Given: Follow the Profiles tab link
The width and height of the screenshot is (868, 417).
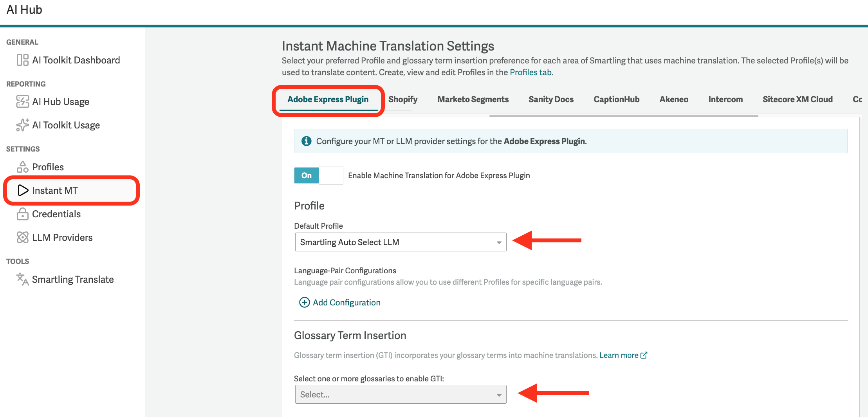Looking at the screenshot, I should tap(531, 72).
